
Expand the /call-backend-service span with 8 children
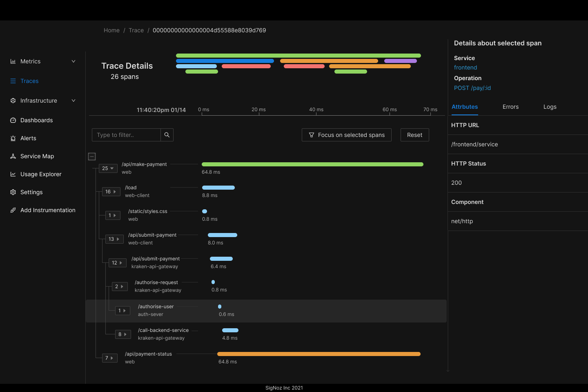click(x=123, y=334)
